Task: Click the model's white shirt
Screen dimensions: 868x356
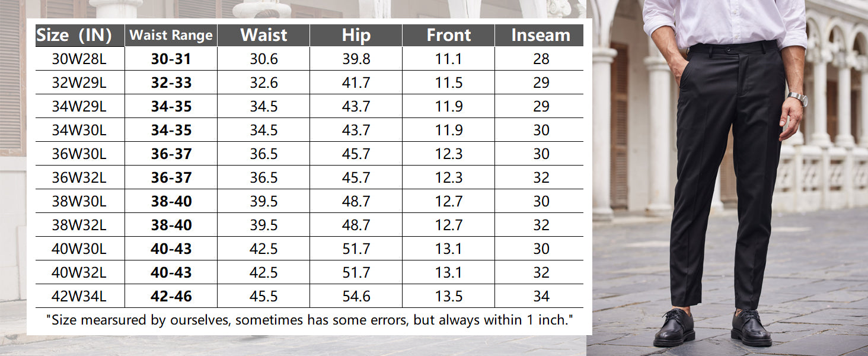Action: [x=723, y=21]
